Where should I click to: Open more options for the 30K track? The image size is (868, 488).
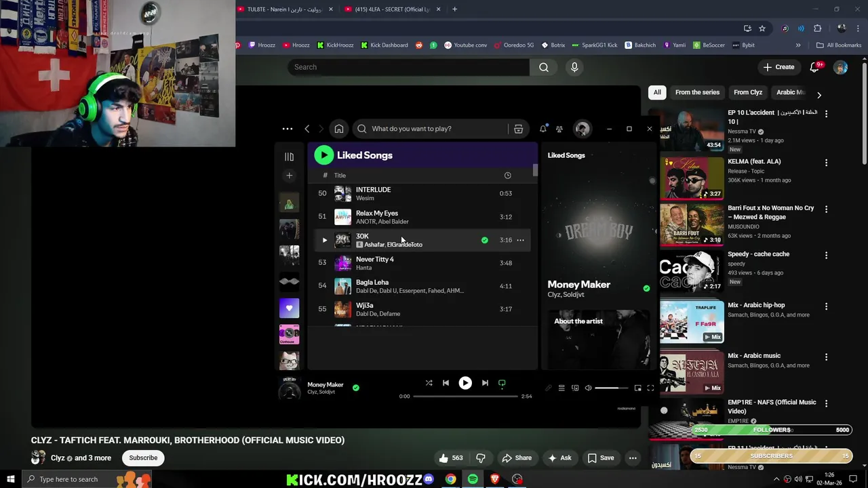point(520,240)
